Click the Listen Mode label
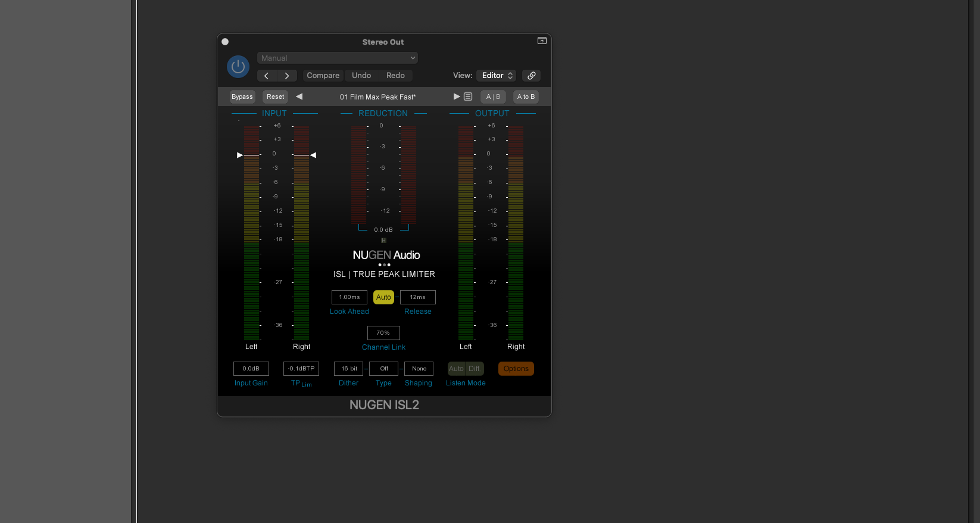Image resolution: width=980 pixels, height=523 pixels. 466,383
